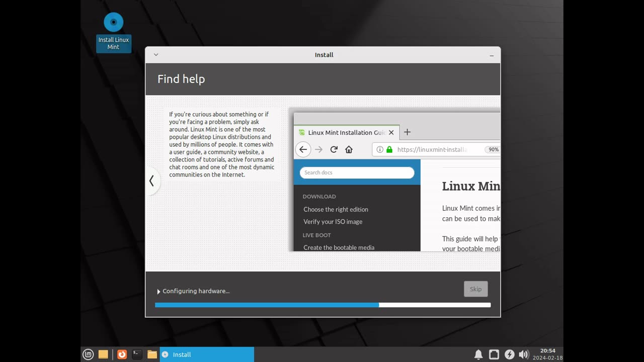Launch Firefox from the taskbar
This screenshot has width=644, height=362.
point(122,354)
